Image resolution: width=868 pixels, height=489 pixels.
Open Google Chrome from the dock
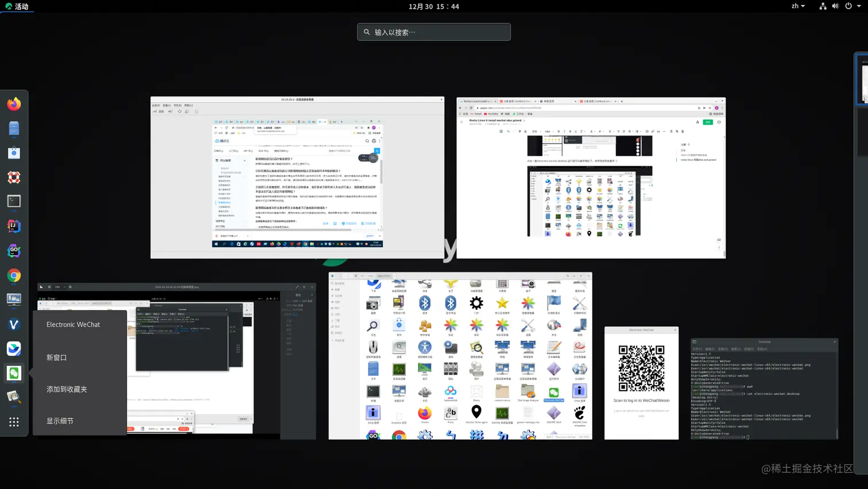[14, 275]
